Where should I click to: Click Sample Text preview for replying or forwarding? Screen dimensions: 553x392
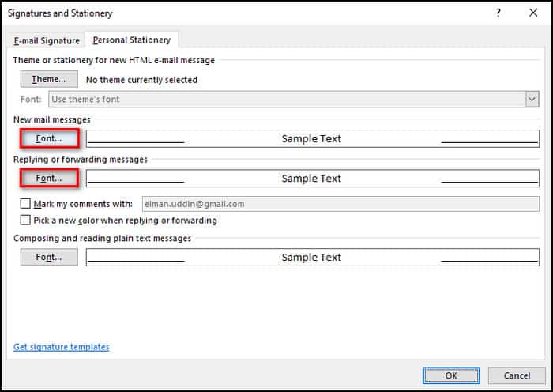click(x=312, y=178)
